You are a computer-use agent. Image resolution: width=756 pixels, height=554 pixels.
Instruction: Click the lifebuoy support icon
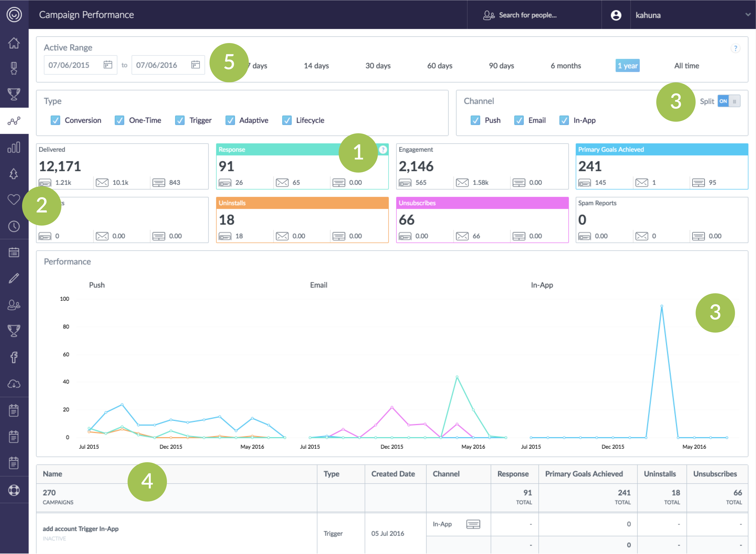click(x=14, y=490)
